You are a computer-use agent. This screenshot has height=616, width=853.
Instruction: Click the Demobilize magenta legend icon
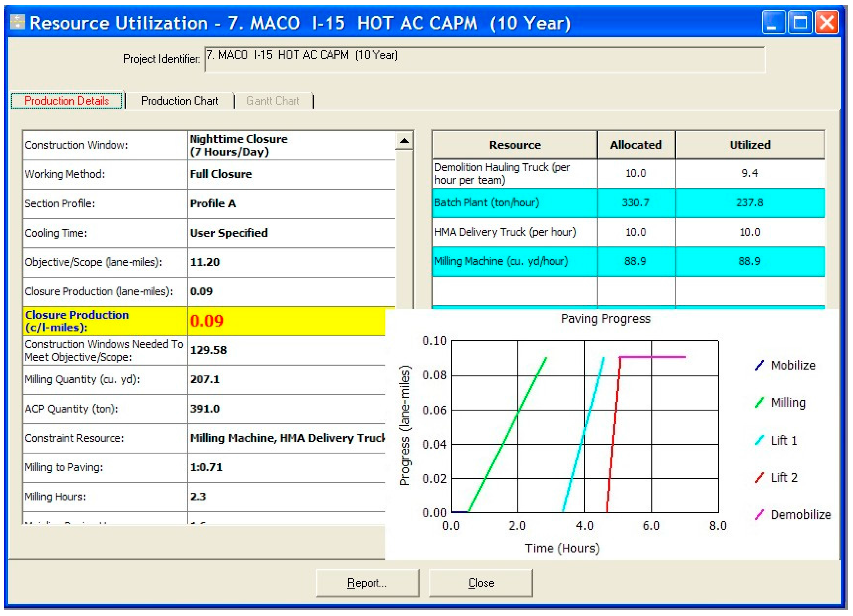tap(759, 515)
